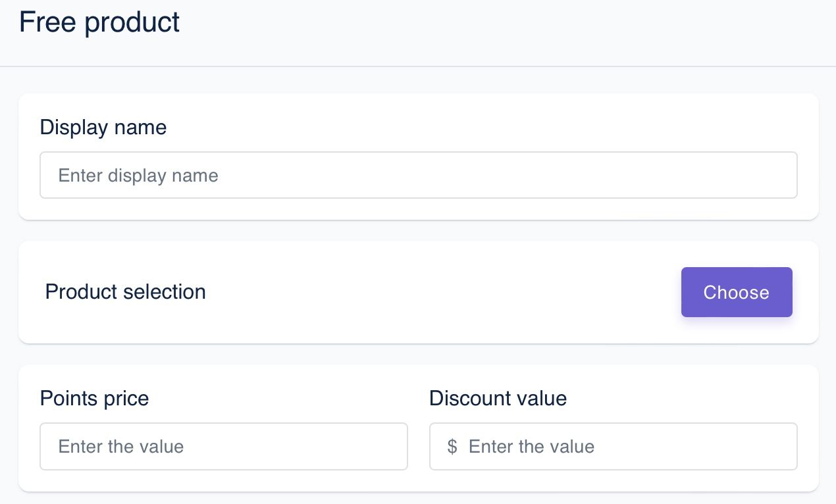
Task: Click "Enter the value" placeholder under Points price
Action: (121, 447)
